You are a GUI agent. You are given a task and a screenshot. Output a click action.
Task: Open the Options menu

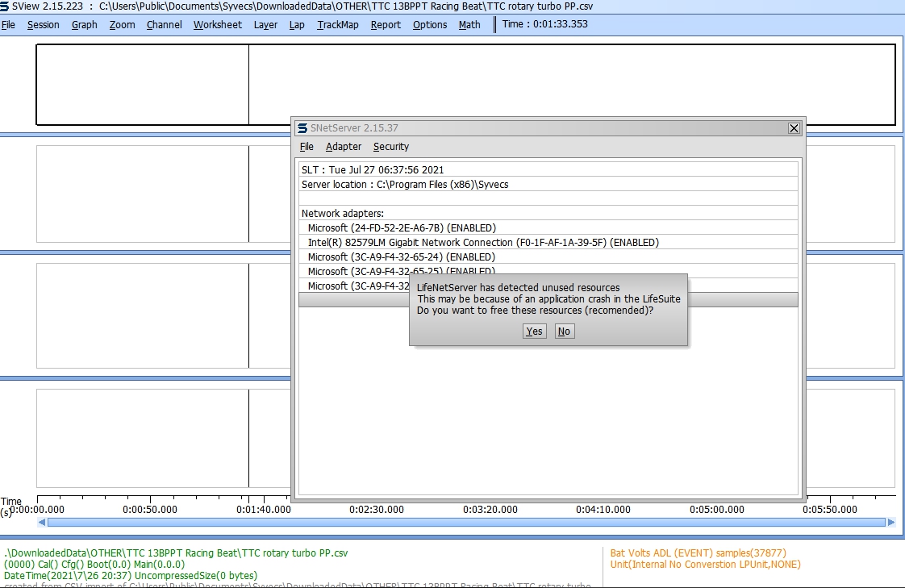click(x=430, y=25)
